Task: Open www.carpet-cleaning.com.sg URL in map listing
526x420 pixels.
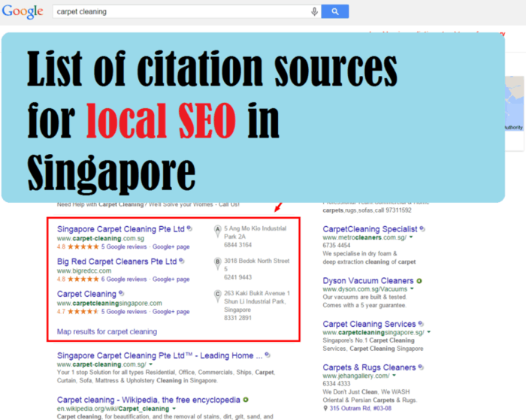Action: click(101, 238)
